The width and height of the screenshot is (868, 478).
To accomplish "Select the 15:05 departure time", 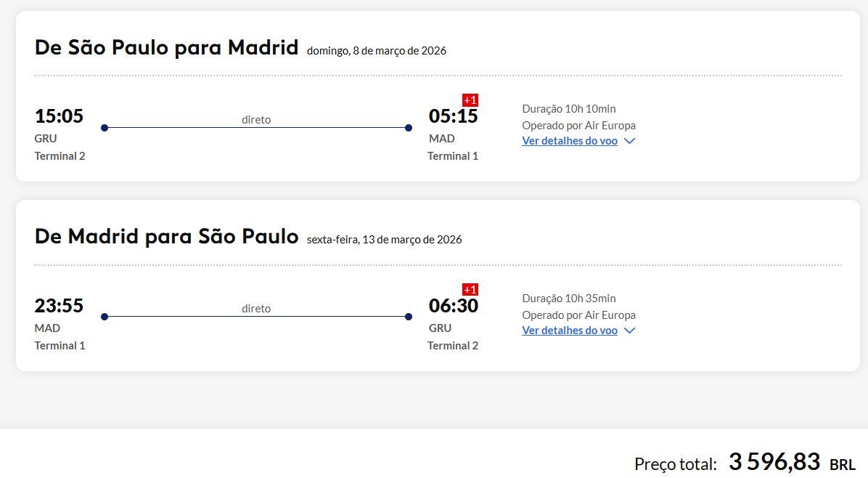I will point(59,116).
